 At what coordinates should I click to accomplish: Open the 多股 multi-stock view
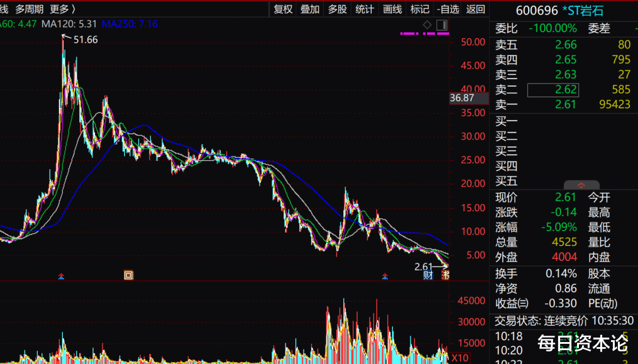click(338, 9)
